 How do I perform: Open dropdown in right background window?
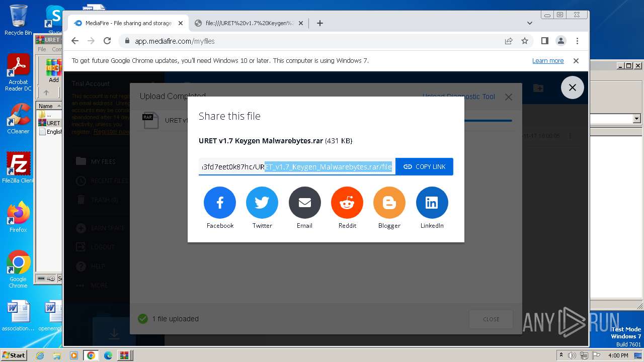click(636, 119)
